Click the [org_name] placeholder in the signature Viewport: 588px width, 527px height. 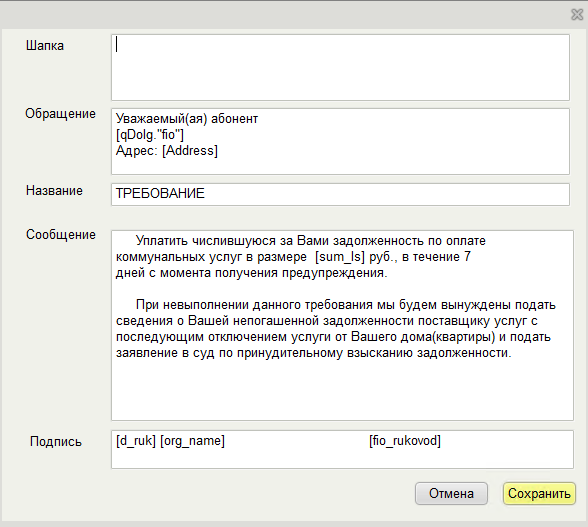point(192,441)
